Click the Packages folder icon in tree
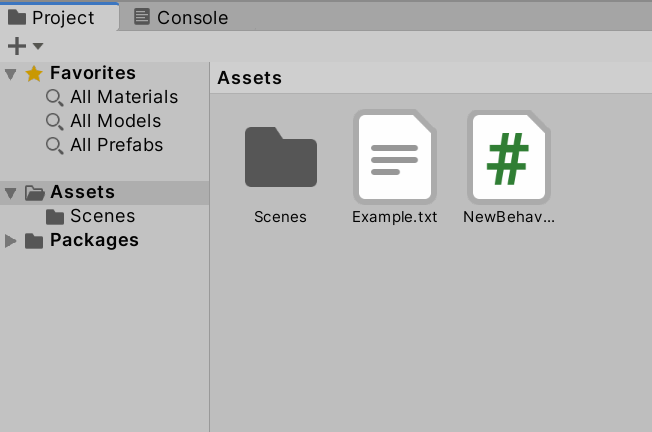 34,241
